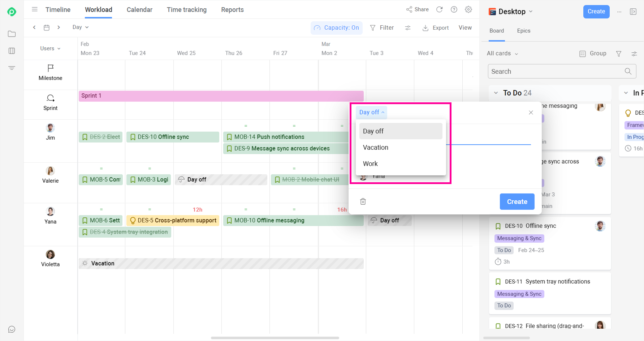Select Day off option in list
Viewport: 644px width, 341px height.
(x=401, y=131)
